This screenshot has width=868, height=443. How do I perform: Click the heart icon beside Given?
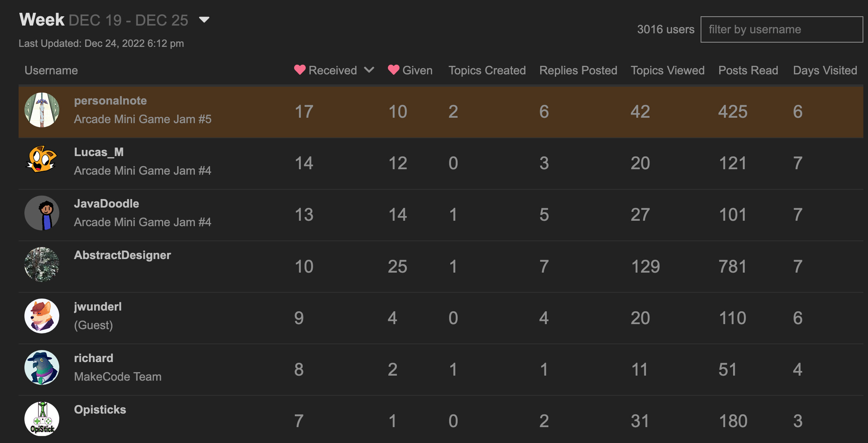pyautogui.click(x=393, y=70)
